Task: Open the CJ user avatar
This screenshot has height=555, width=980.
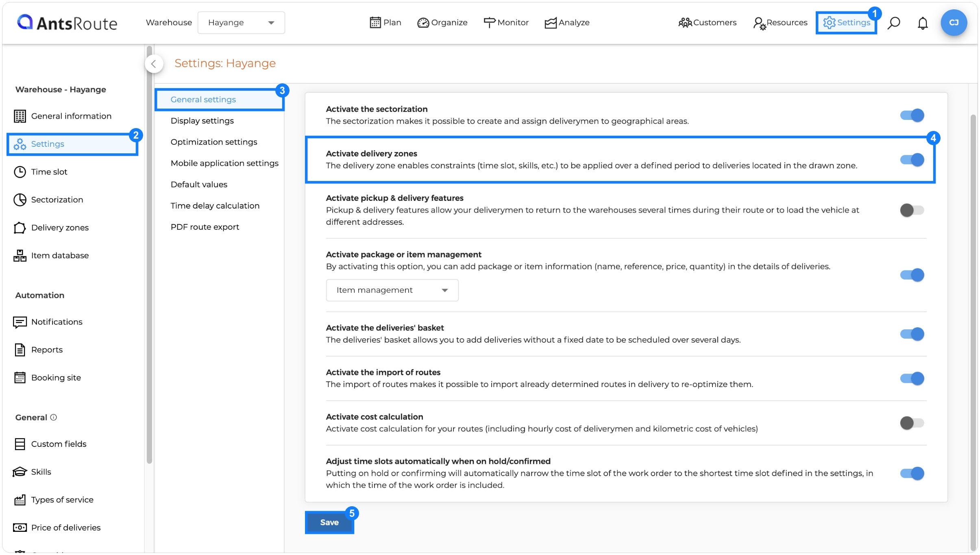Action: click(953, 23)
